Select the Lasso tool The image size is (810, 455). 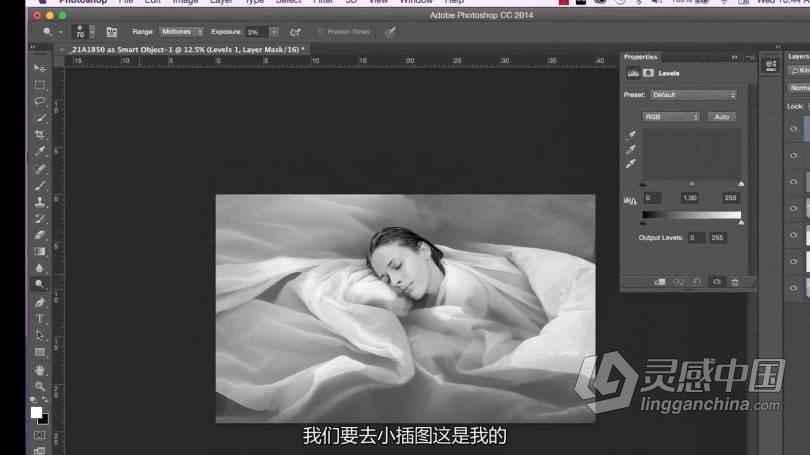pos(40,101)
